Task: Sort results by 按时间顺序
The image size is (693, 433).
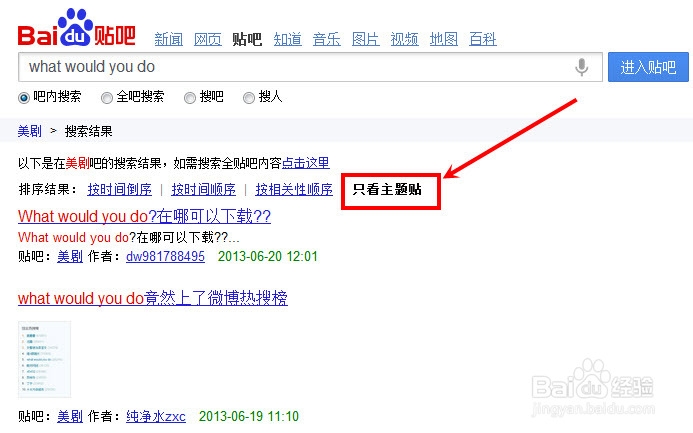Action: click(204, 190)
